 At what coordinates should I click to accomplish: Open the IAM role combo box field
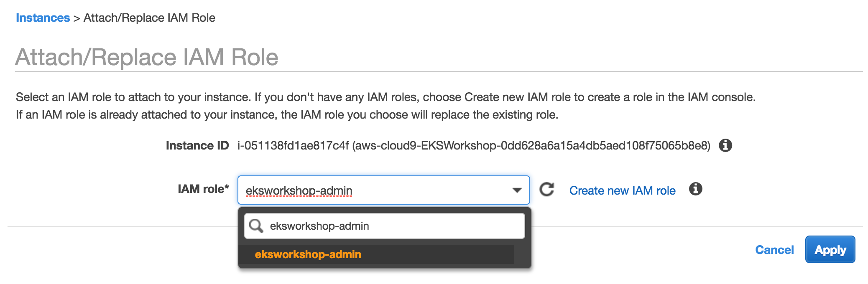[376, 190]
